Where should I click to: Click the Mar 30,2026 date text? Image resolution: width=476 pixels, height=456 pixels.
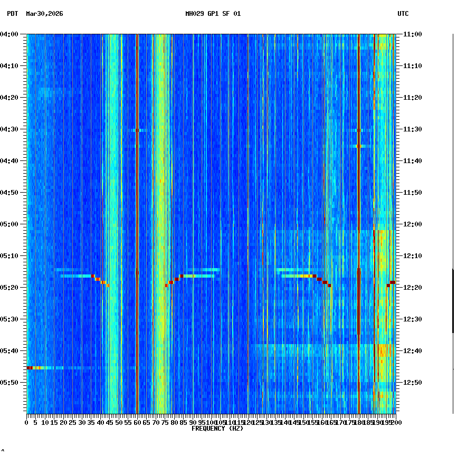click(x=43, y=15)
